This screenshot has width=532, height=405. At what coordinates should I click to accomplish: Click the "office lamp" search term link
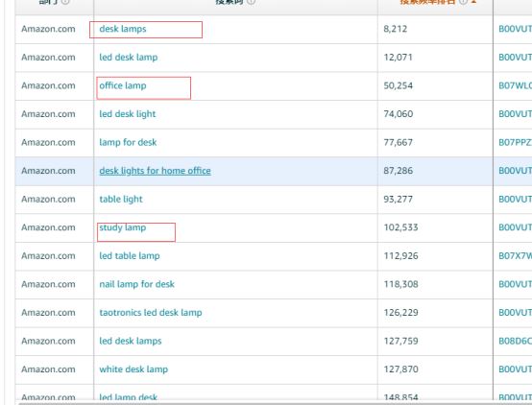[123, 85]
